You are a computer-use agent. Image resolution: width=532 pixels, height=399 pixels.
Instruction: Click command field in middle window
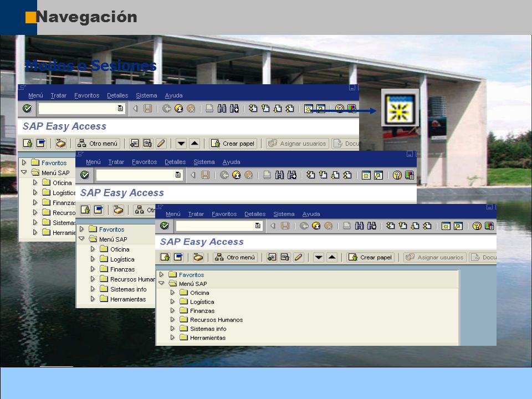click(139, 175)
